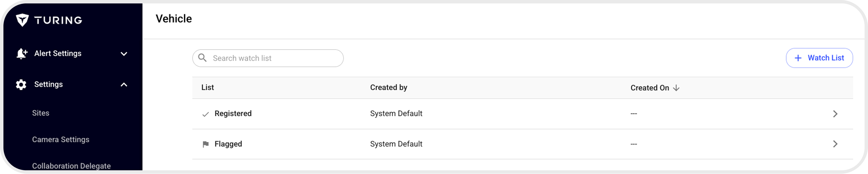Click the Flagged flag icon
Viewport: 868px width, 174px height.
tap(205, 144)
